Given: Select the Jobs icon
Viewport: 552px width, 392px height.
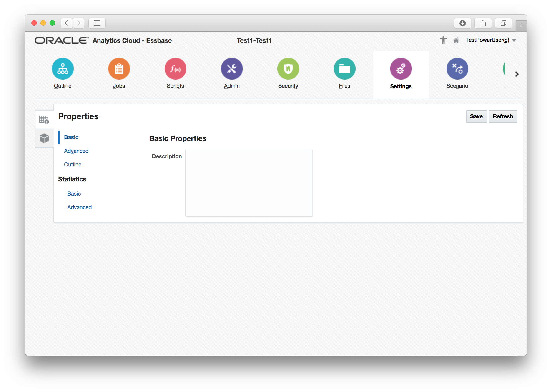Looking at the screenshot, I should [x=119, y=69].
